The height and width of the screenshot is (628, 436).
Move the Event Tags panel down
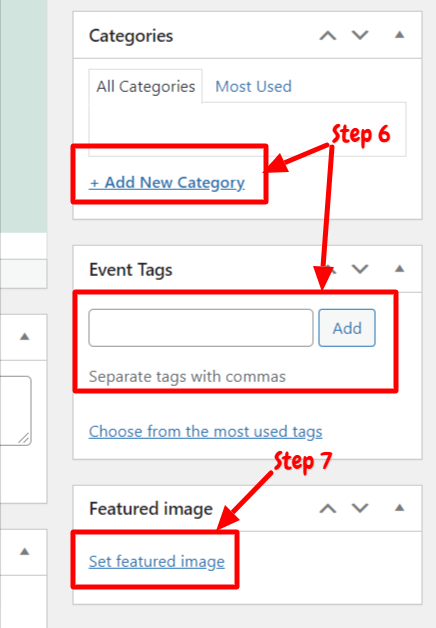(x=360, y=269)
